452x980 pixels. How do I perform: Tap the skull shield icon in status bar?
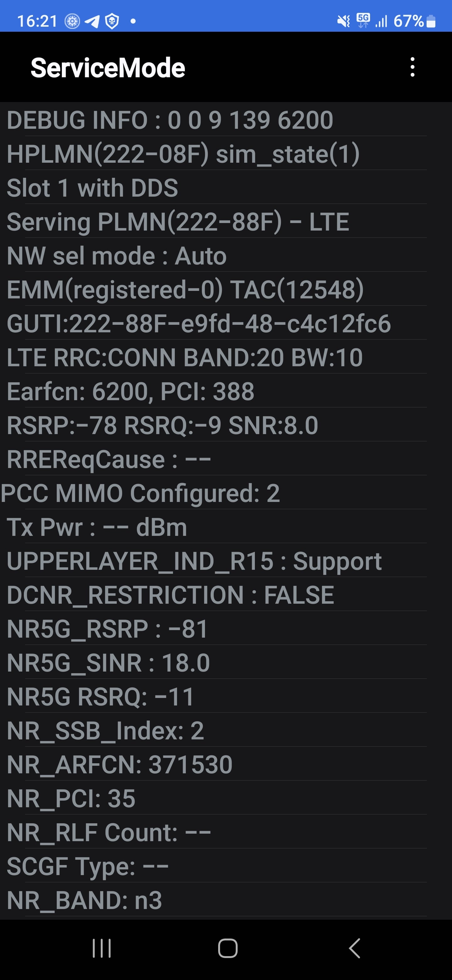[x=112, y=21]
